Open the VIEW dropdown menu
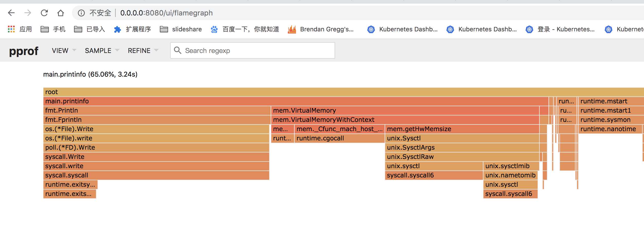The height and width of the screenshot is (234, 644). point(64,50)
